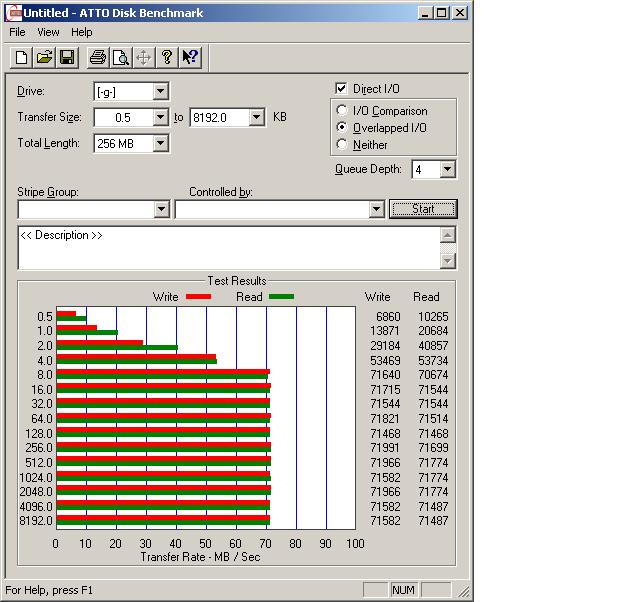Click the red Write legend swatch
Image resolution: width=640 pixels, height=602 pixels.
click(198, 297)
